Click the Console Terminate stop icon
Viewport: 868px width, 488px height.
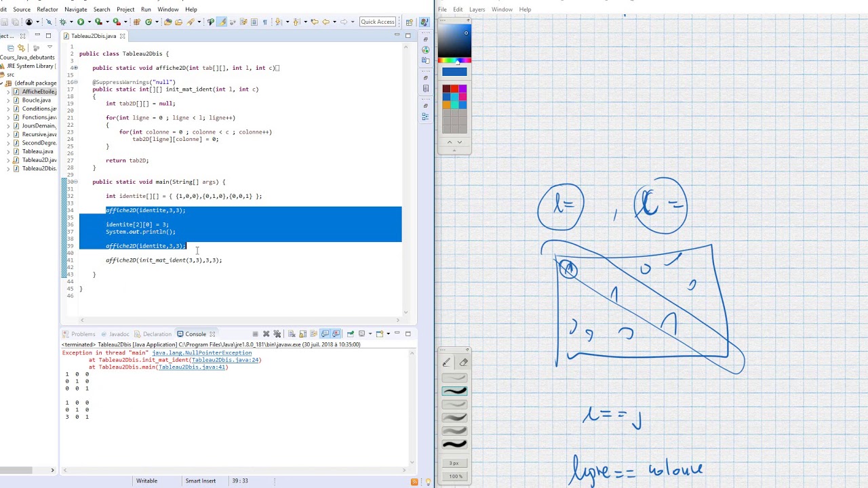pos(255,333)
